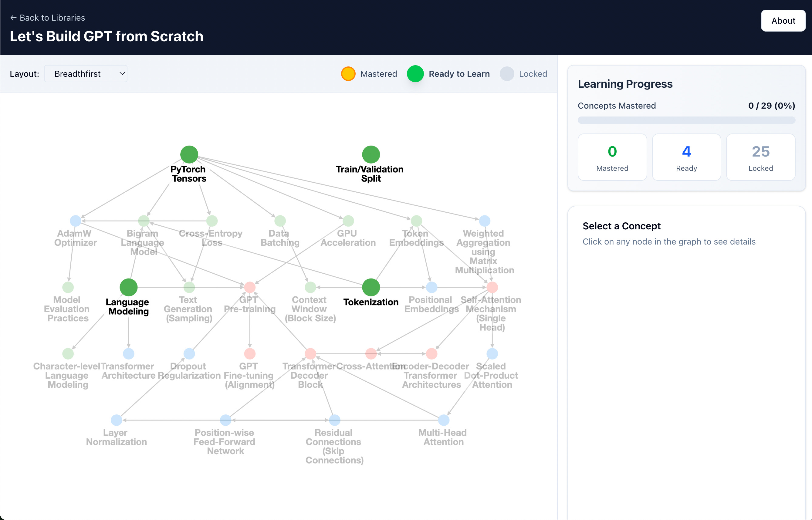Select the GPT Fine-tuning node
The image size is (812, 520).
tap(249, 353)
